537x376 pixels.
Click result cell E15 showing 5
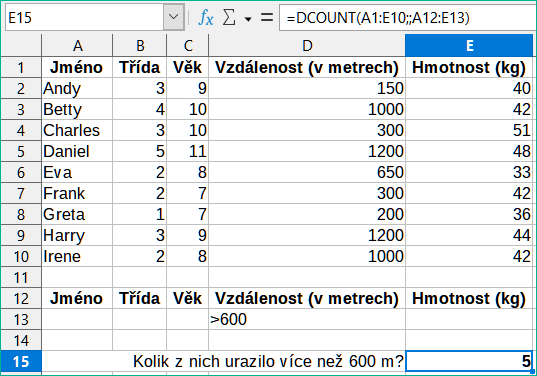pos(469,361)
